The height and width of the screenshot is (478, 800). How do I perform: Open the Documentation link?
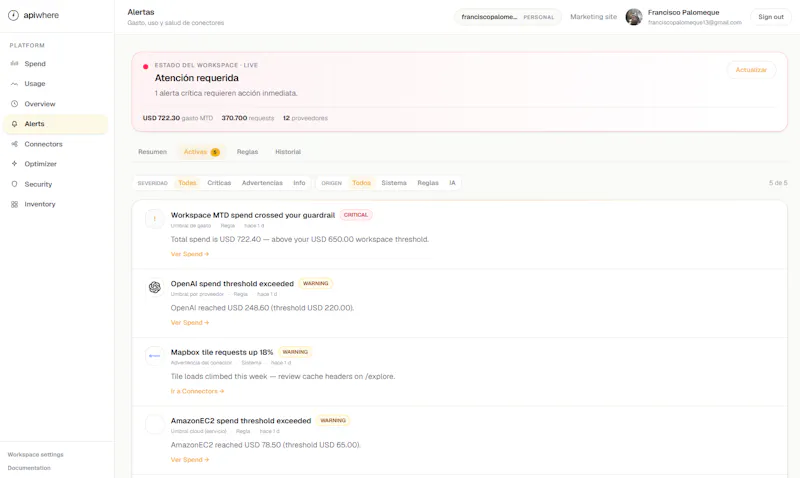(29, 468)
